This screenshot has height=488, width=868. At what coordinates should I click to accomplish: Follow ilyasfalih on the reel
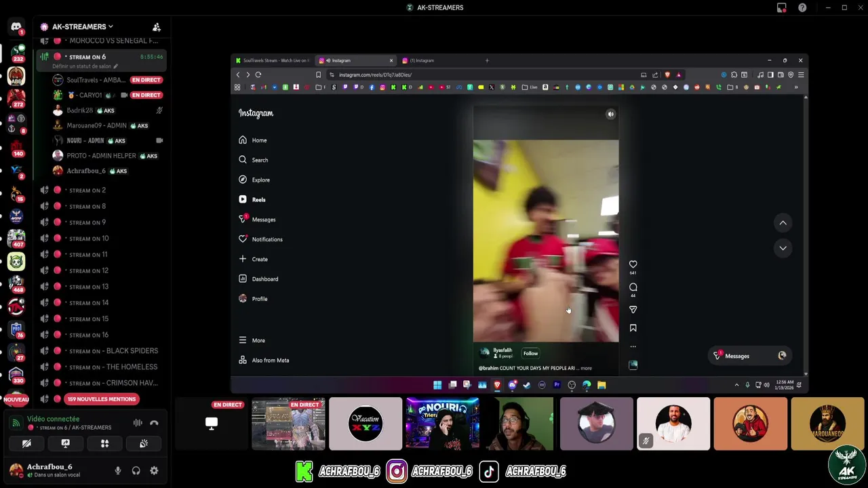pyautogui.click(x=530, y=353)
